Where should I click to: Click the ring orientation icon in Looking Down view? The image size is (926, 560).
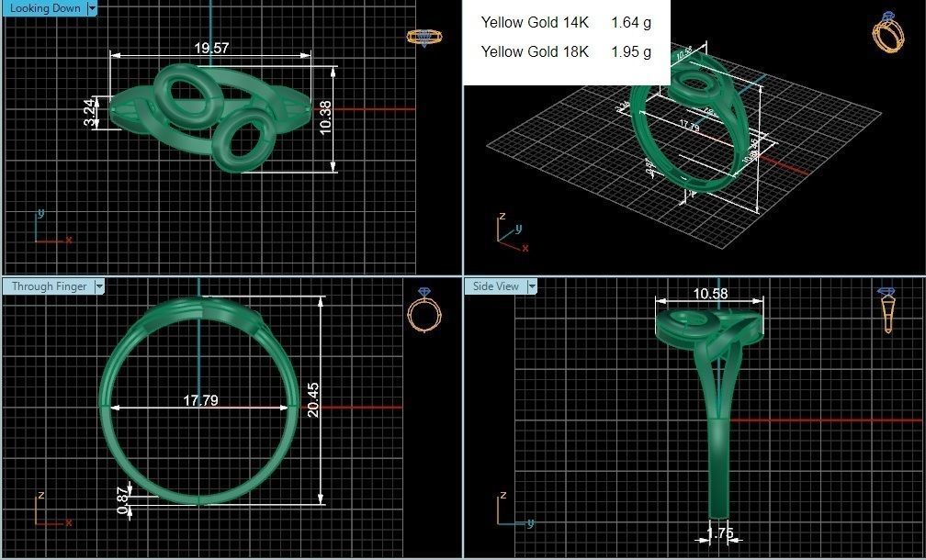tap(424, 37)
